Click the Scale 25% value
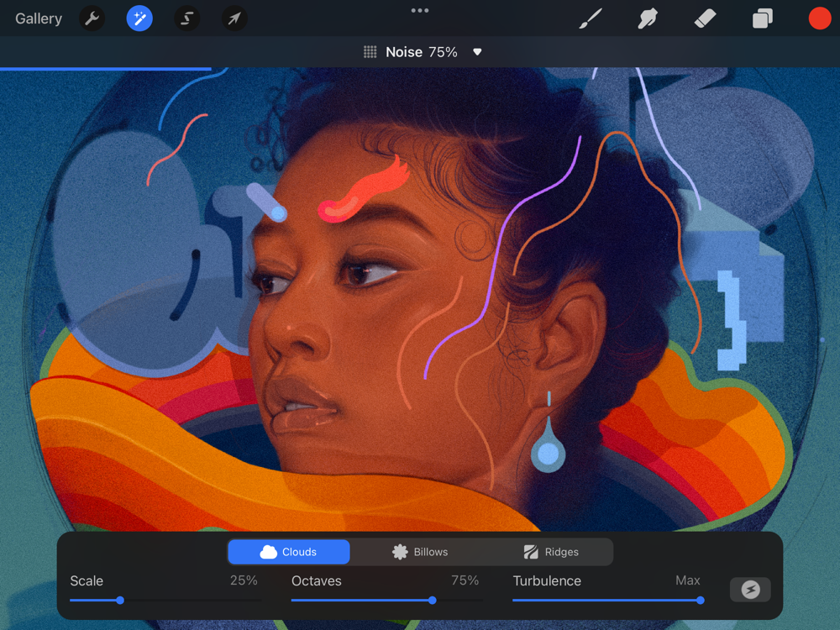 pos(244,580)
